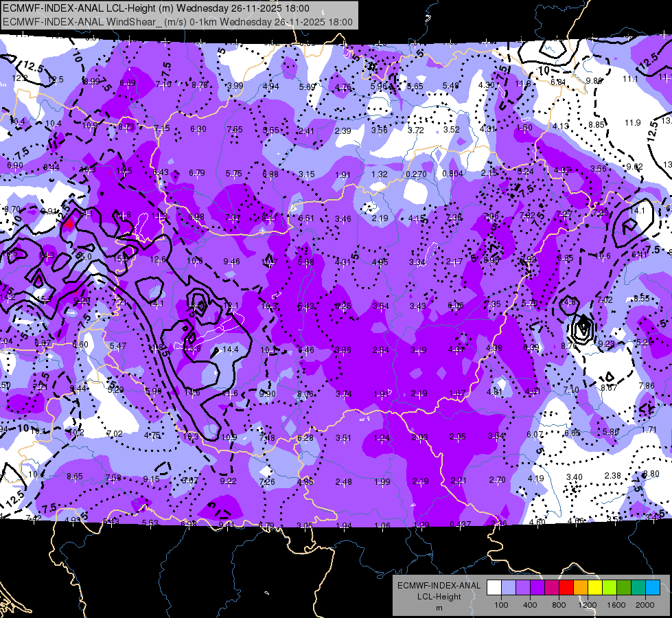Image resolution: width=672 pixels, height=618 pixels.
Task: Click the grid value 3.40
Action: coord(575,477)
